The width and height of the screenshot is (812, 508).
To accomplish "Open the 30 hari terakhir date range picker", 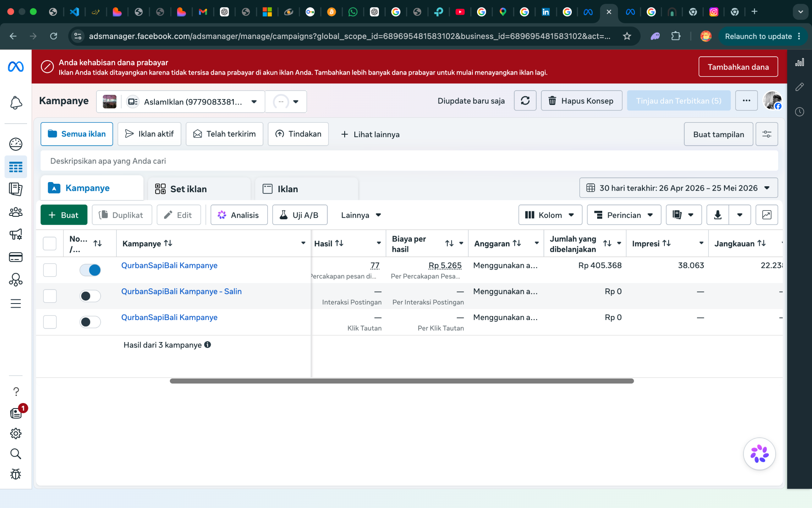I will point(678,188).
